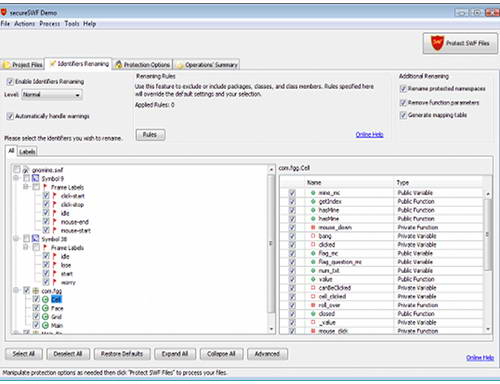Collapse Frame Labels under Symbol 38
Viewport: 500px width, 384px height.
click(x=26, y=247)
